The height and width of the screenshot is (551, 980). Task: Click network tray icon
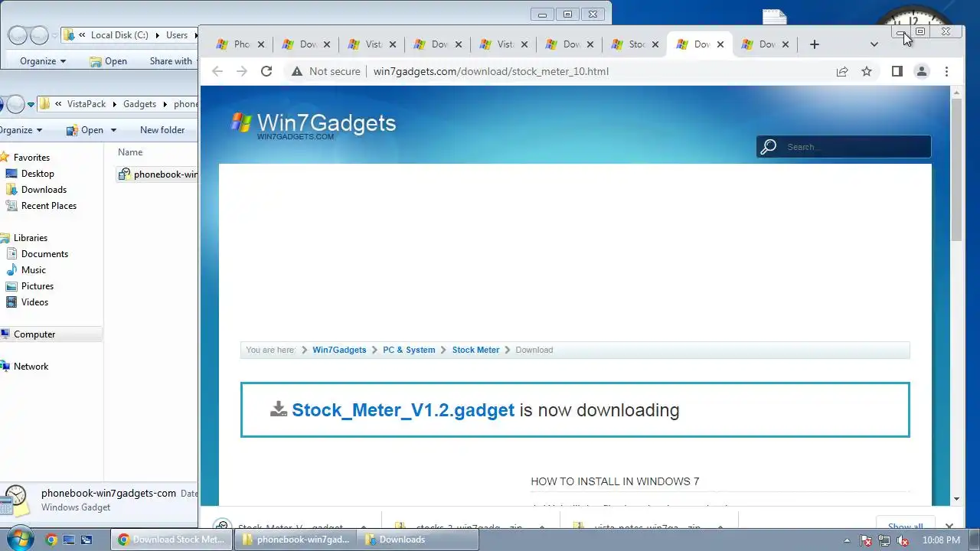[884, 540]
